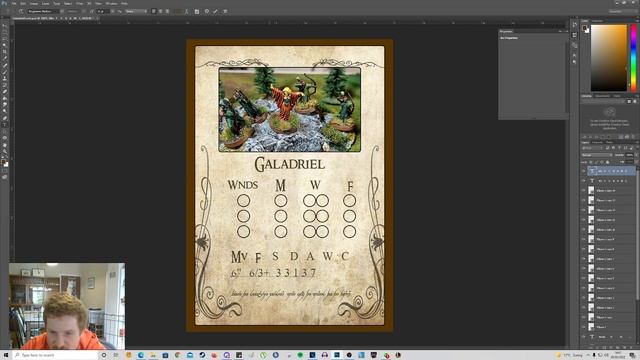Pick a color in the color field

609,57
